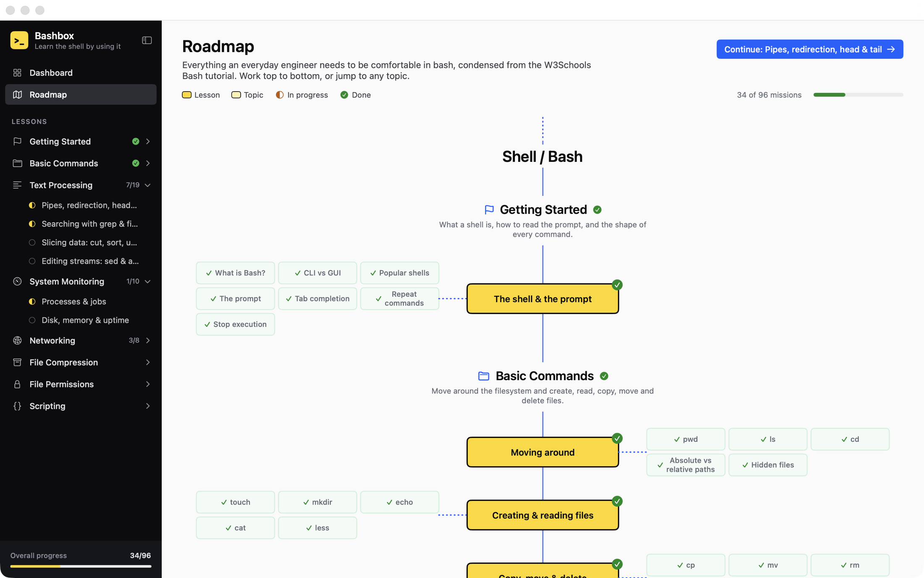Select status circle for Searching with grep
924x578 pixels.
(x=32, y=224)
